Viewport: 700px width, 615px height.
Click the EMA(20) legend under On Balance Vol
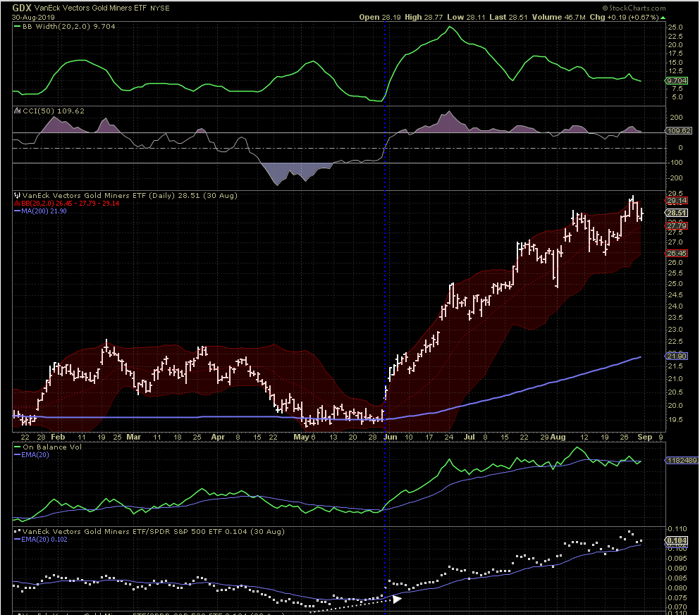(x=35, y=455)
